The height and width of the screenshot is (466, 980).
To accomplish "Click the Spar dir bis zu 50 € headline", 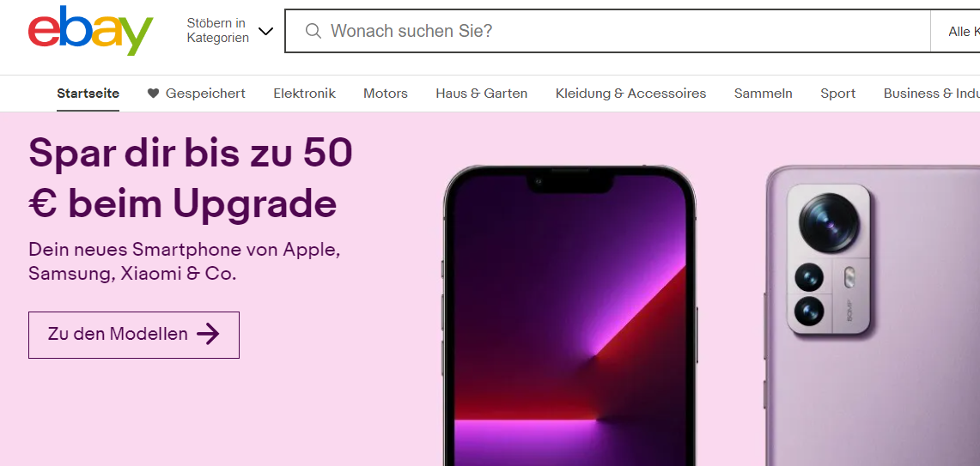I will [x=191, y=178].
